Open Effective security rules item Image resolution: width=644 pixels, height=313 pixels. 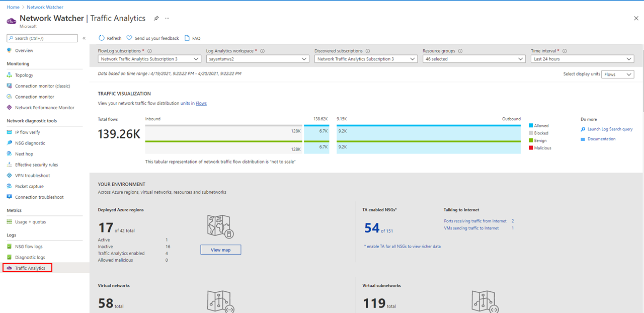click(36, 165)
